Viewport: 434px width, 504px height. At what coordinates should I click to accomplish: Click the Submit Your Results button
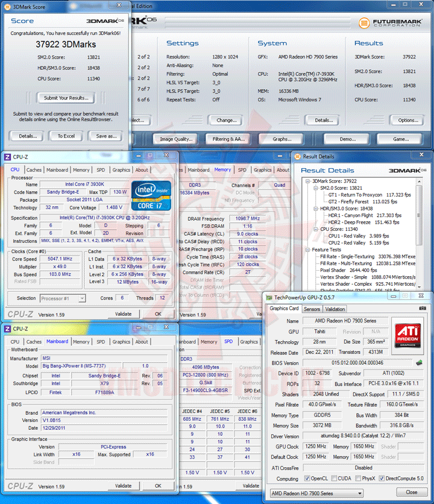[x=66, y=98]
